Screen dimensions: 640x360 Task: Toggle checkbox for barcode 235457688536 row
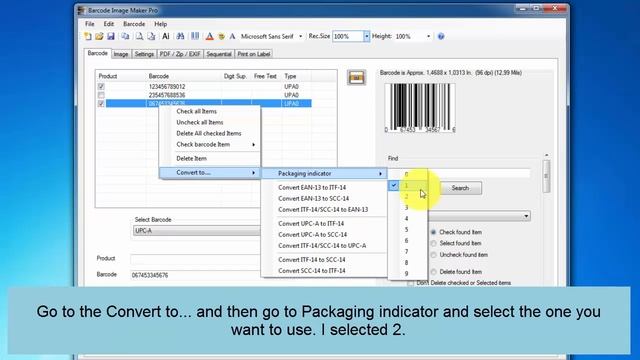[101, 95]
